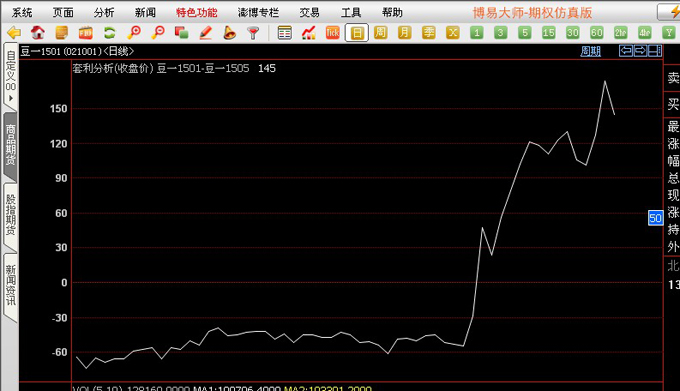The height and width of the screenshot is (391, 680).
Task: Zoom out with the minus magnifier
Action: click(158, 33)
